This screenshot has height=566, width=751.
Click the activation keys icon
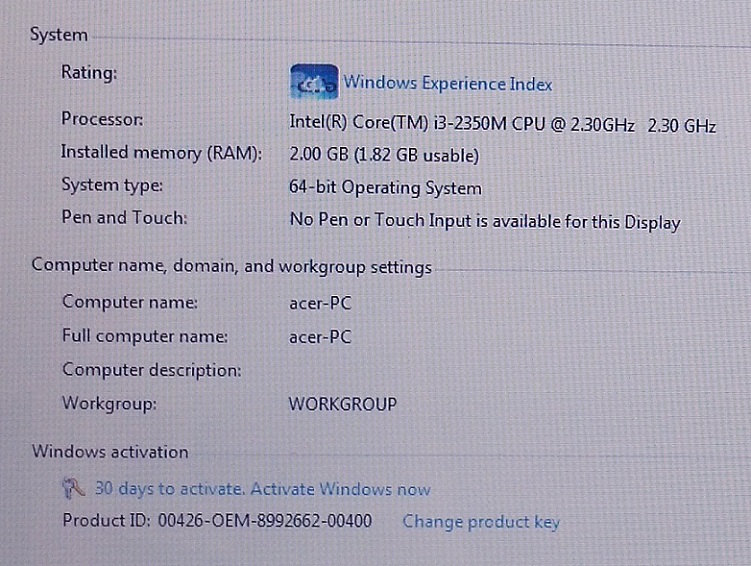tap(74, 488)
